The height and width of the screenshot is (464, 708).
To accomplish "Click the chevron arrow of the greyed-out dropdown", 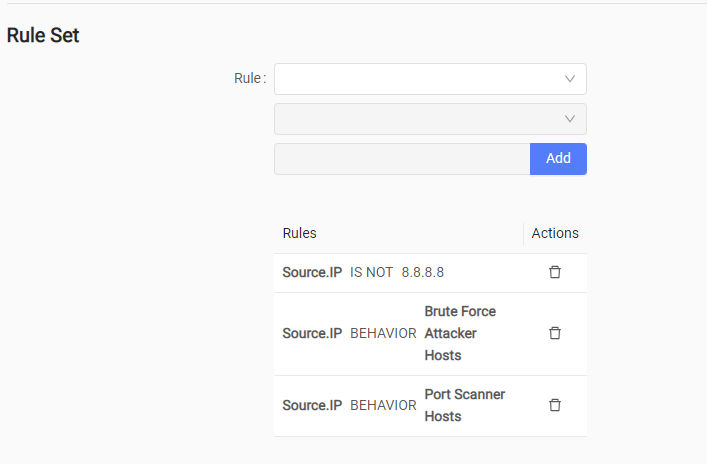I will pyautogui.click(x=570, y=119).
